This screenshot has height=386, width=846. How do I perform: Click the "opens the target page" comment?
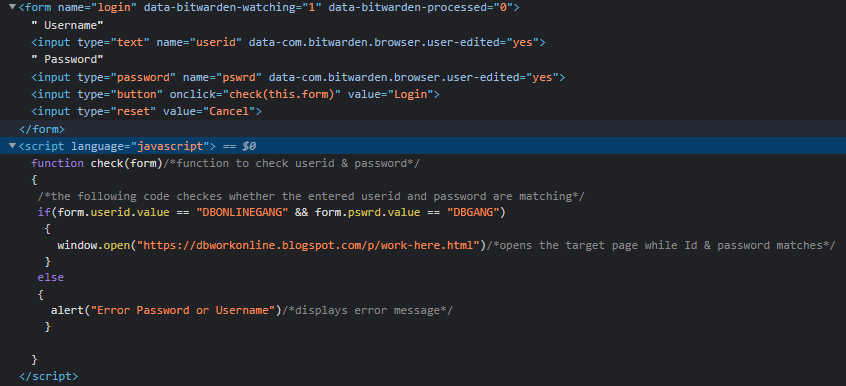[661, 245]
